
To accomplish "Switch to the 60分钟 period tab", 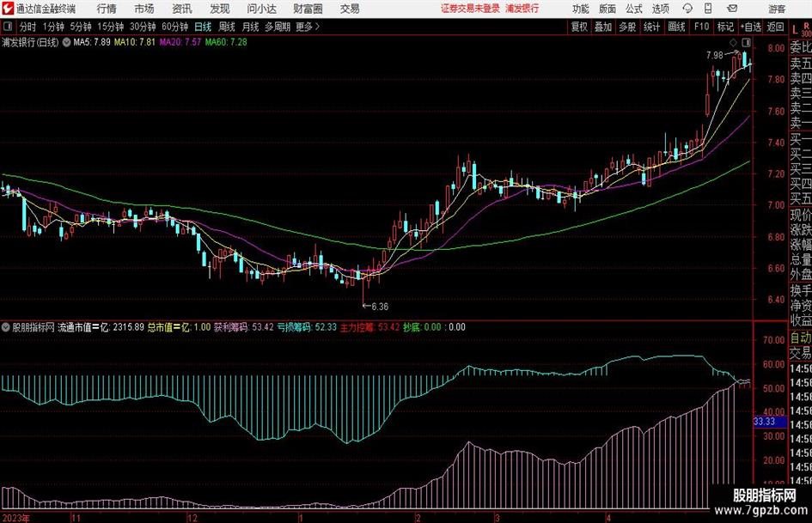I will (175, 27).
